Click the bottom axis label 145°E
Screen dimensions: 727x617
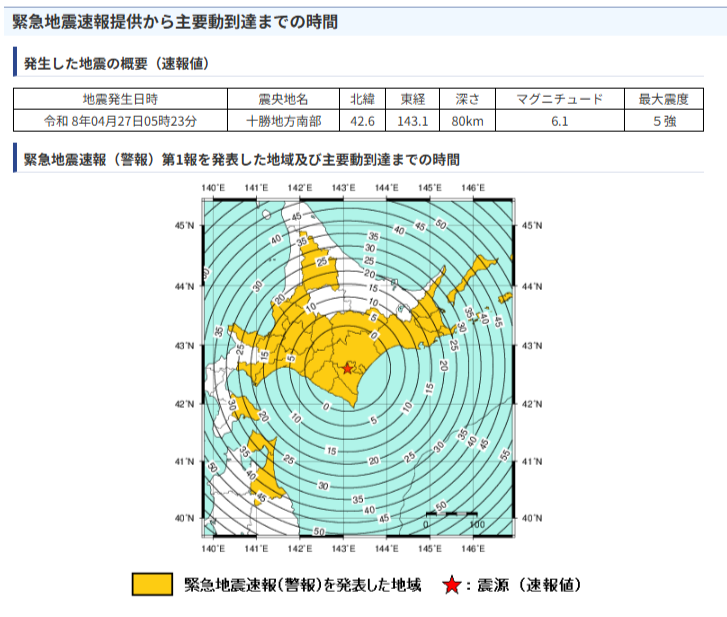[429, 549]
